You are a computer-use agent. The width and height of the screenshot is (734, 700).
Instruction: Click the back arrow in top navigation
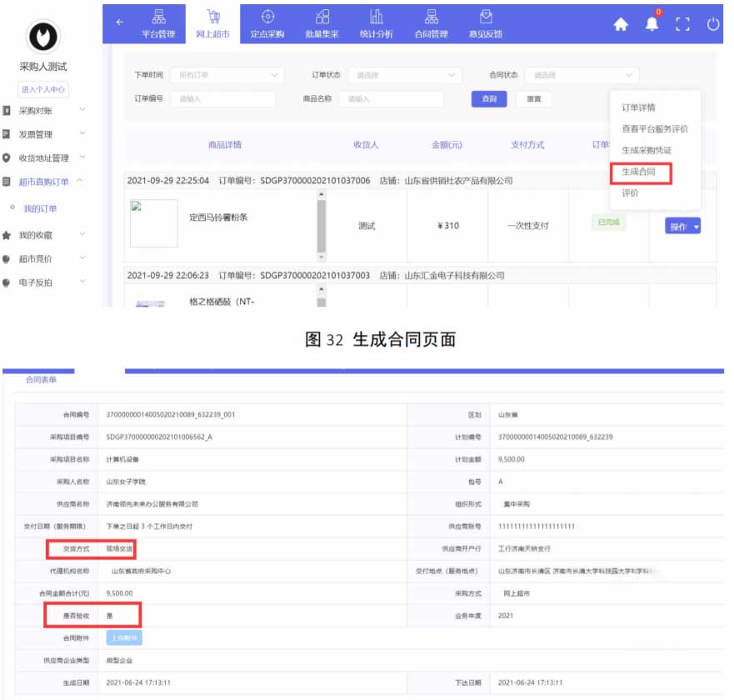119,22
